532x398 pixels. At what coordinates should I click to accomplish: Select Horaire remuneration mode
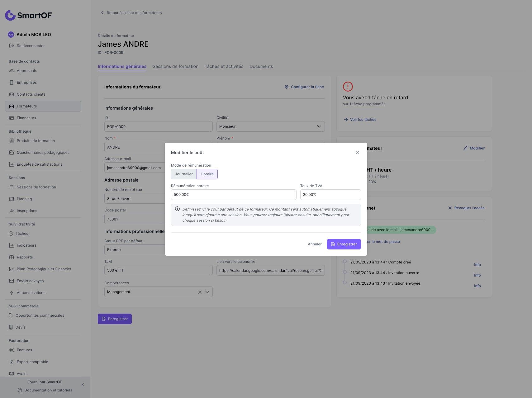click(207, 174)
